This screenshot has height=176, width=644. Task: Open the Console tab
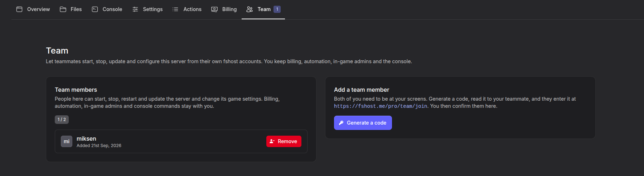click(107, 9)
